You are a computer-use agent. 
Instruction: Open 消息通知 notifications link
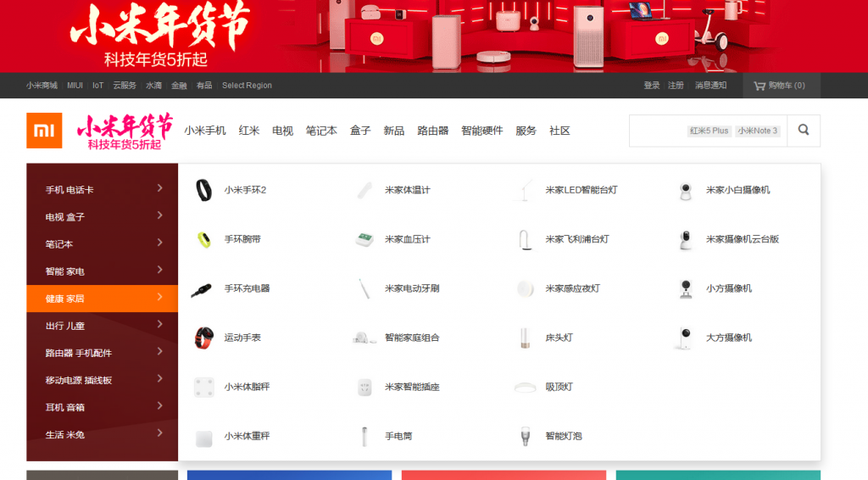[x=711, y=86]
